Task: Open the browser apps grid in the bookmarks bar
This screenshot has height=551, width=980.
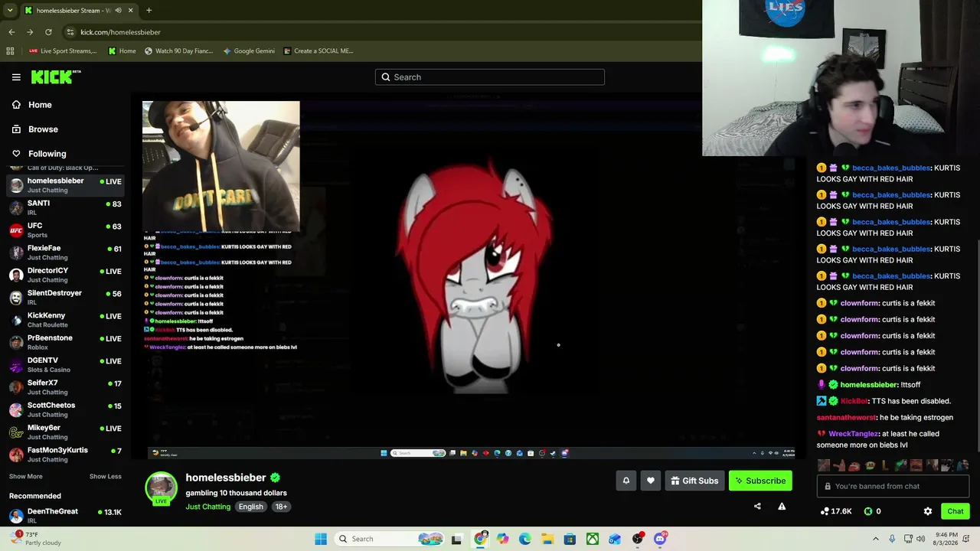Action: [10, 51]
